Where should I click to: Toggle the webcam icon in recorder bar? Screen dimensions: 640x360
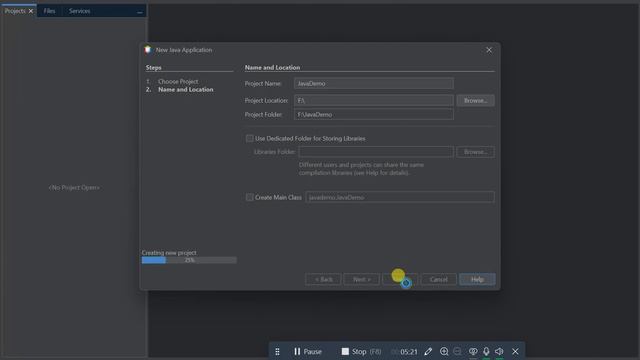point(473,351)
